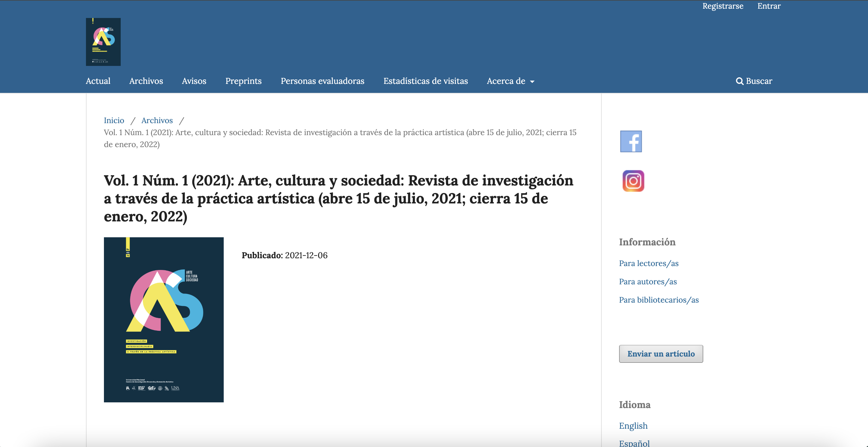Click the Inicio breadcrumb link
868x447 pixels.
(114, 120)
